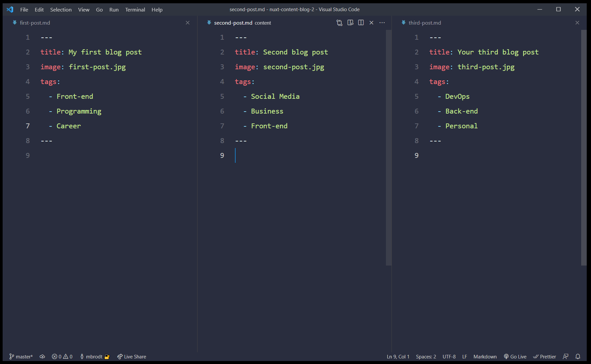The width and height of the screenshot is (591, 364).
Task: Checkout branch via master* indicator
Action: (21, 356)
